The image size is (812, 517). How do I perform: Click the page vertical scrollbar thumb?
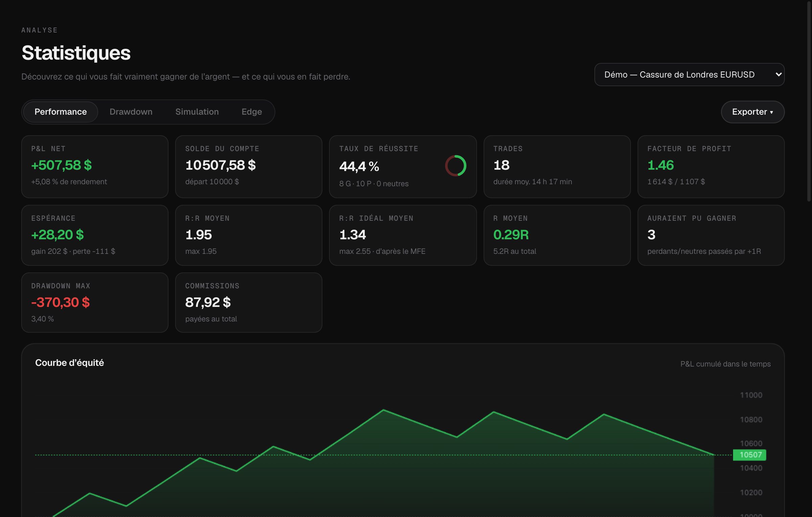pyautogui.click(x=809, y=101)
